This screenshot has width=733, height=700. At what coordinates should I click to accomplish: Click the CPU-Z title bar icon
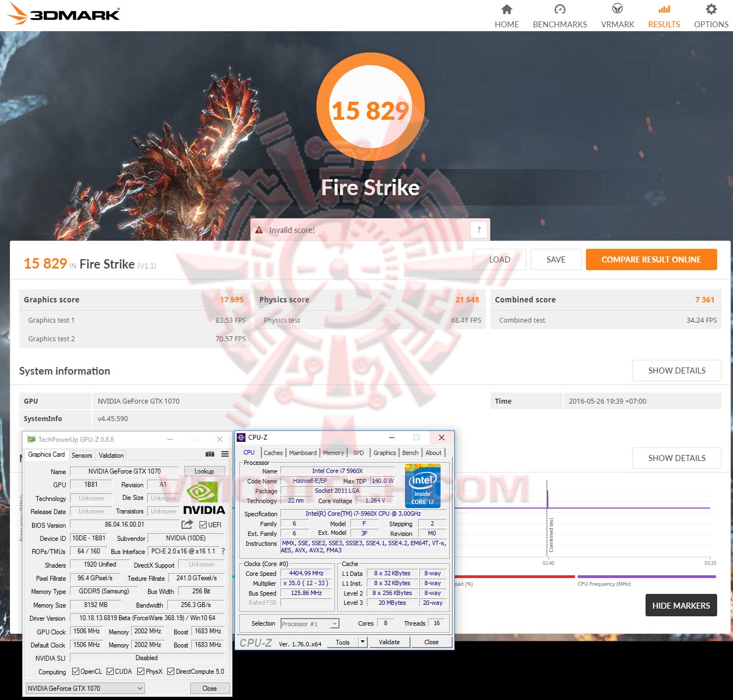(x=241, y=437)
